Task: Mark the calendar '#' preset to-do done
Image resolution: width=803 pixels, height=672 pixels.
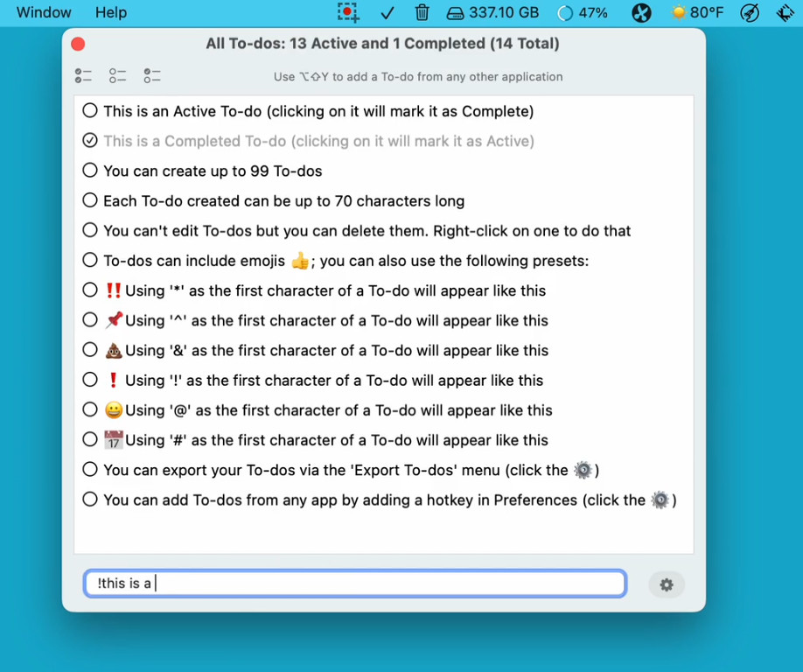Action: tap(90, 439)
